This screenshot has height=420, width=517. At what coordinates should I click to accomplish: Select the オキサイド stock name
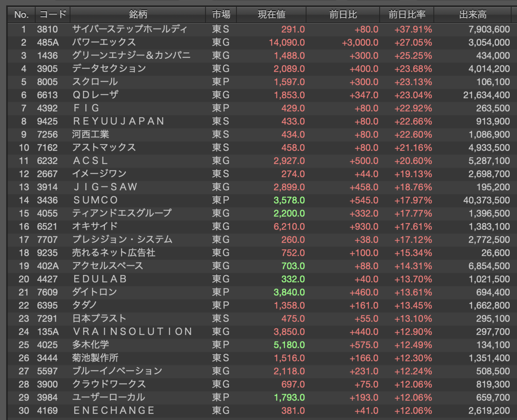(95, 226)
